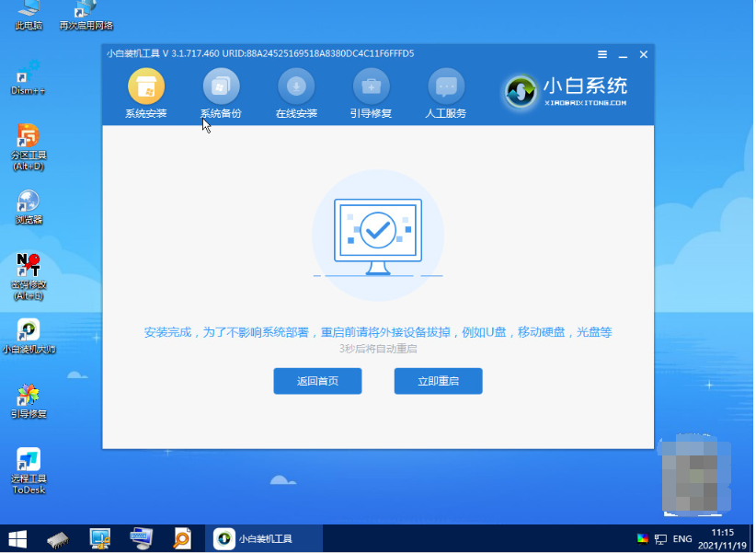The image size is (756, 553).
Task: Select 小白装机工具 in the taskbar
Action: tap(267, 538)
